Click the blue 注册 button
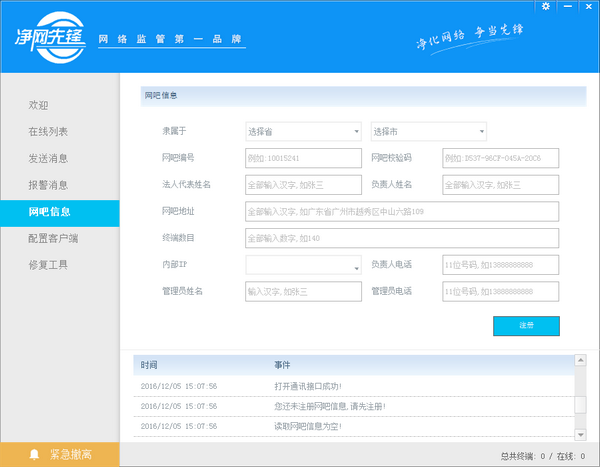The image size is (600, 467). click(526, 326)
